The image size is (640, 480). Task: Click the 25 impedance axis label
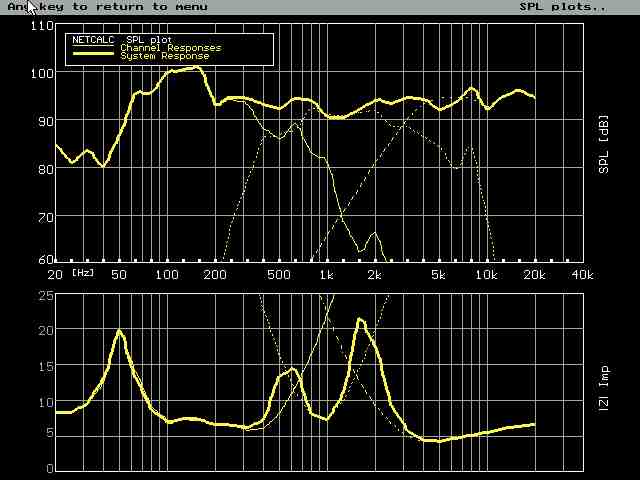(45, 295)
